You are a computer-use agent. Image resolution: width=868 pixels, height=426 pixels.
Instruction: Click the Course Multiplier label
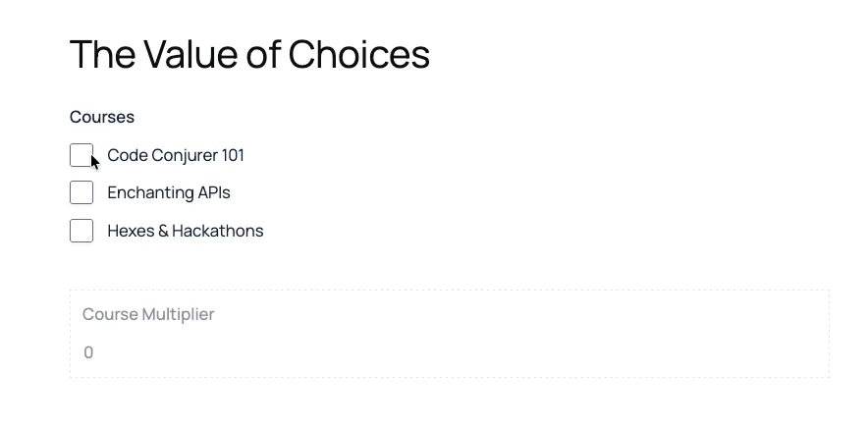pos(148,314)
